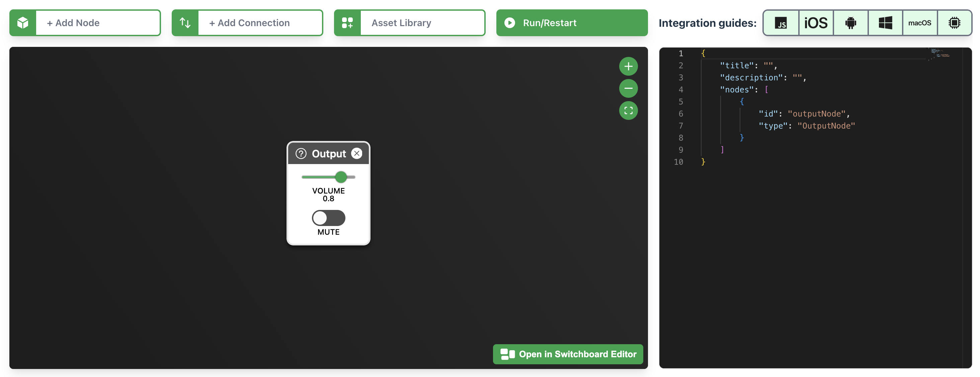Click the Android integration guide tab
980x377 pixels.
850,22
